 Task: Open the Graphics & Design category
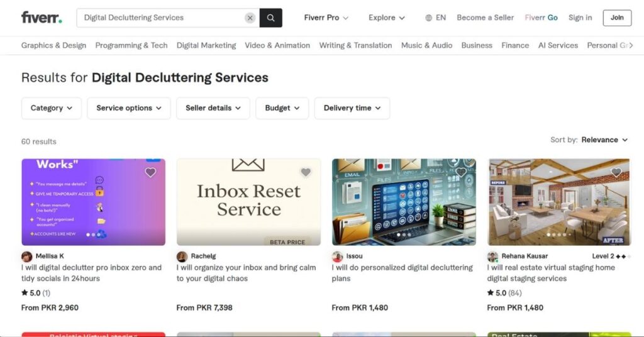coord(54,45)
